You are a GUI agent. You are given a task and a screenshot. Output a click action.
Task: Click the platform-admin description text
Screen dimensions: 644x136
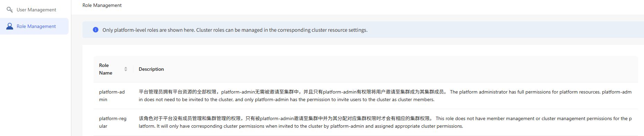coord(385,96)
